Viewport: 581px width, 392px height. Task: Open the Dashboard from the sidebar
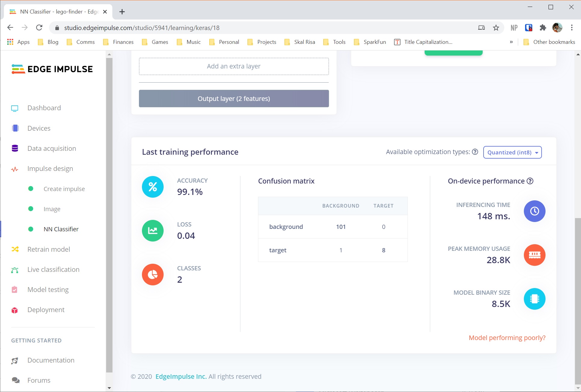point(44,108)
